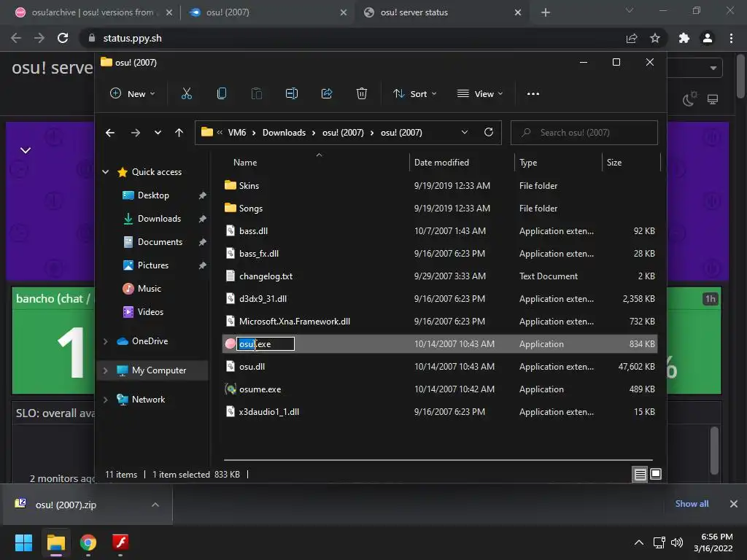This screenshot has width=747, height=560.
Task: Bookmark this page with star icon
Action: pyautogui.click(x=655, y=38)
